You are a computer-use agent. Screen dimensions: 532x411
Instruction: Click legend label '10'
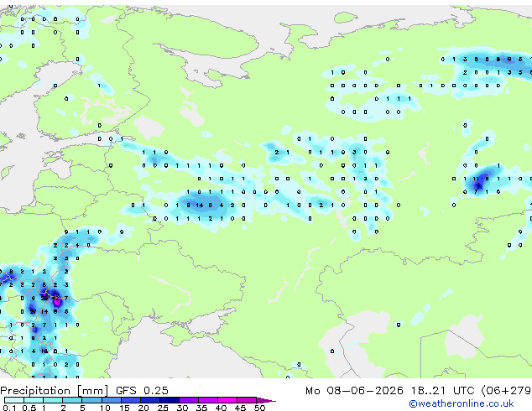(105, 408)
